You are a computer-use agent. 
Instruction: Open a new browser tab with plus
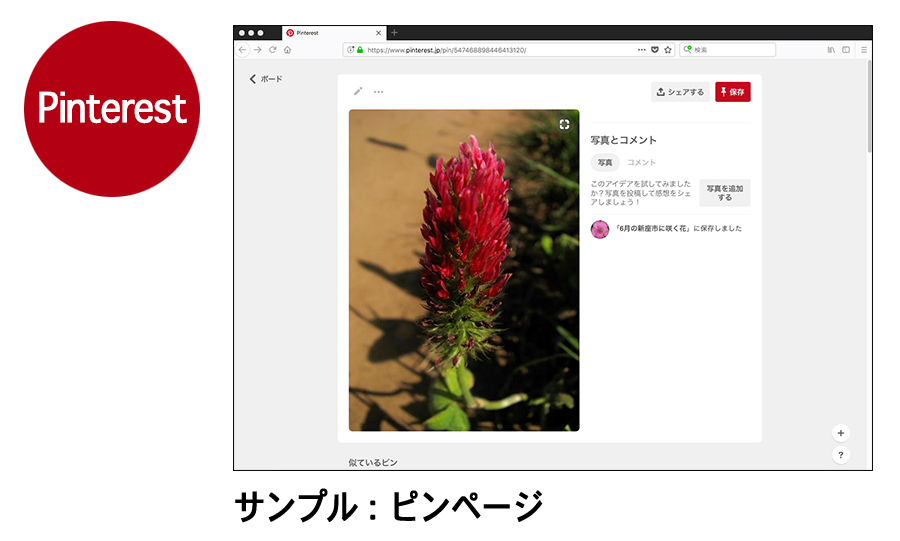point(394,32)
